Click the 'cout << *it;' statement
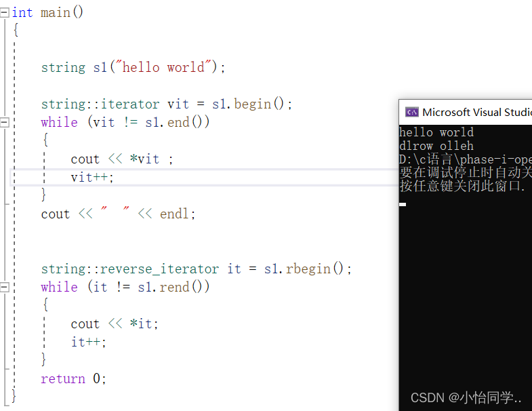The image size is (532, 411). [x=115, y=324]
